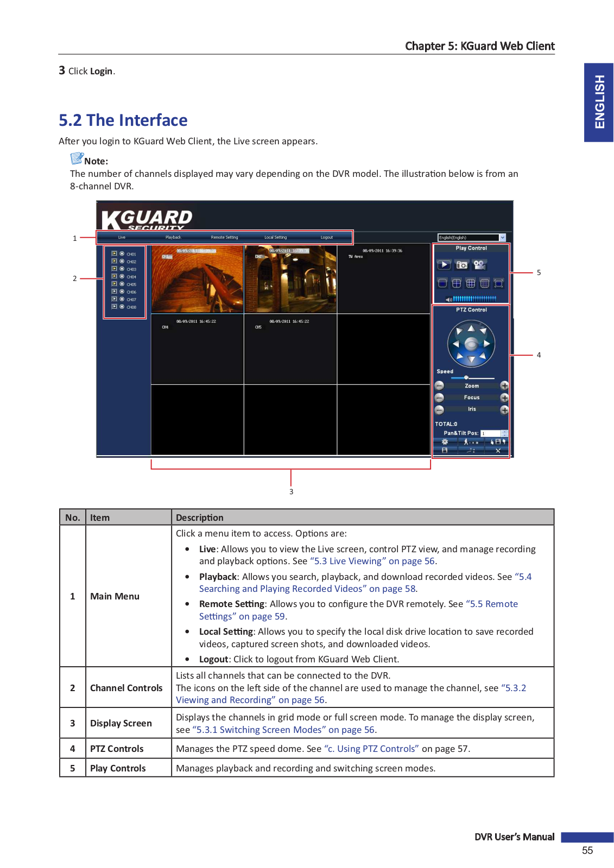Open the English(English) language dropdown
The image size is (614, 868).
[x=472, y=238]
